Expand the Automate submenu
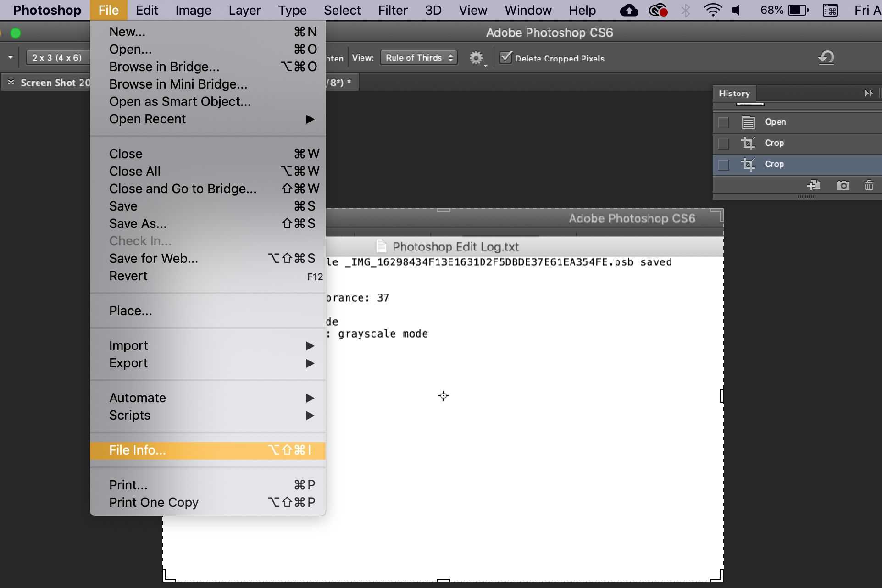Screen dimensions: 882x588 point(208,398)
